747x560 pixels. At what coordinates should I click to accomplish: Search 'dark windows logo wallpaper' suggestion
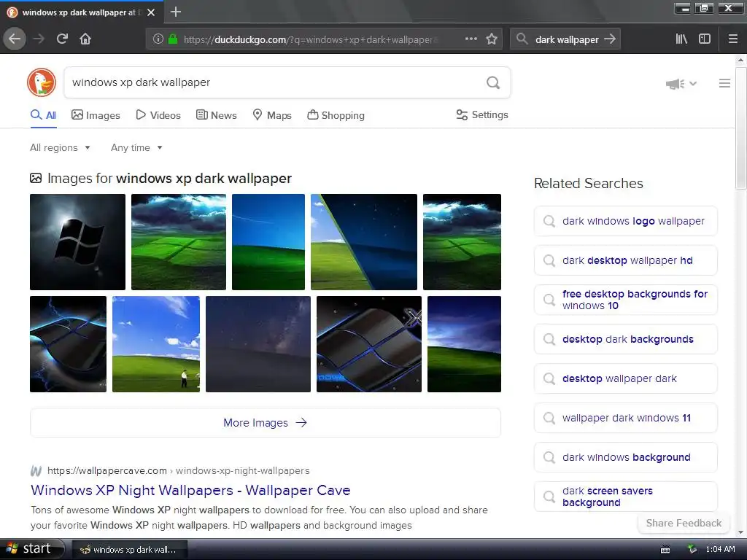pyautogui.click(x=625, y=221)
